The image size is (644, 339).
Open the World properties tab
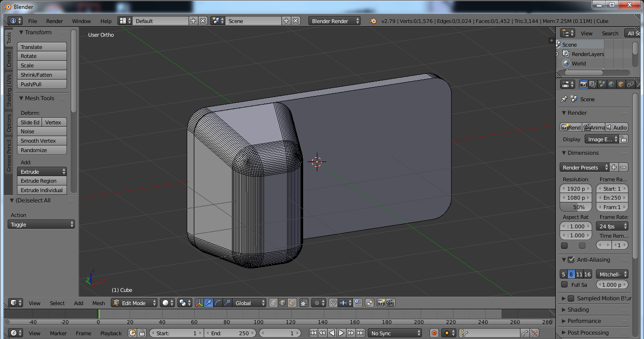click(611, 84)
